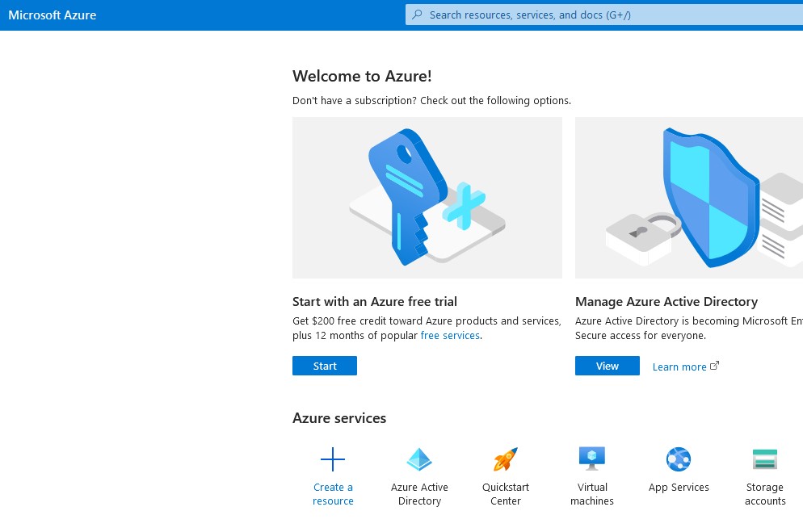Launch Quickstart Center rocket icon
The height and width of the screenshot is (532, 803).
506,460
